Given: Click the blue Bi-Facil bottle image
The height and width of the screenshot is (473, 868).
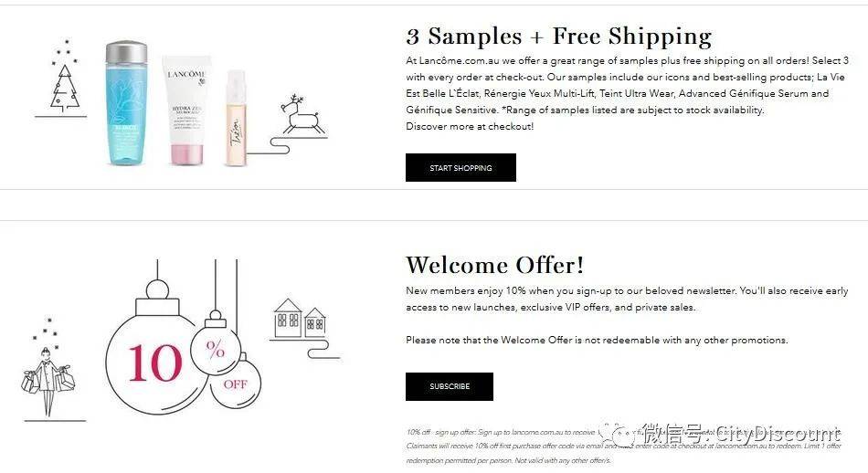Looking at the screenshot, I should coord(127,103).
